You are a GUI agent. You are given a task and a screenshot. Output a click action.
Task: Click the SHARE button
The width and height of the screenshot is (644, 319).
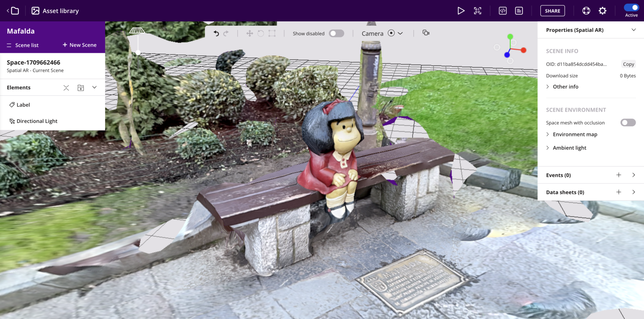(552, 10)
